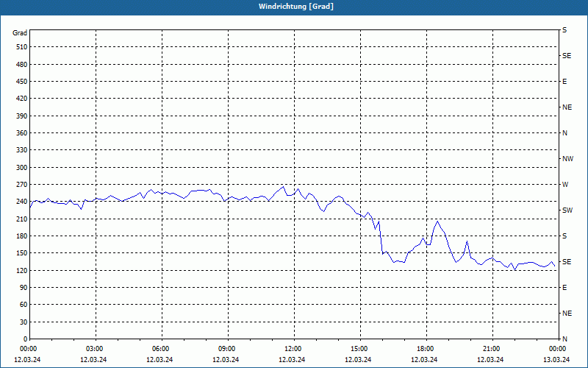Click the 06:00 time axis label
The height and width of the screenshot is (368, 588).
tap(160, 349)
